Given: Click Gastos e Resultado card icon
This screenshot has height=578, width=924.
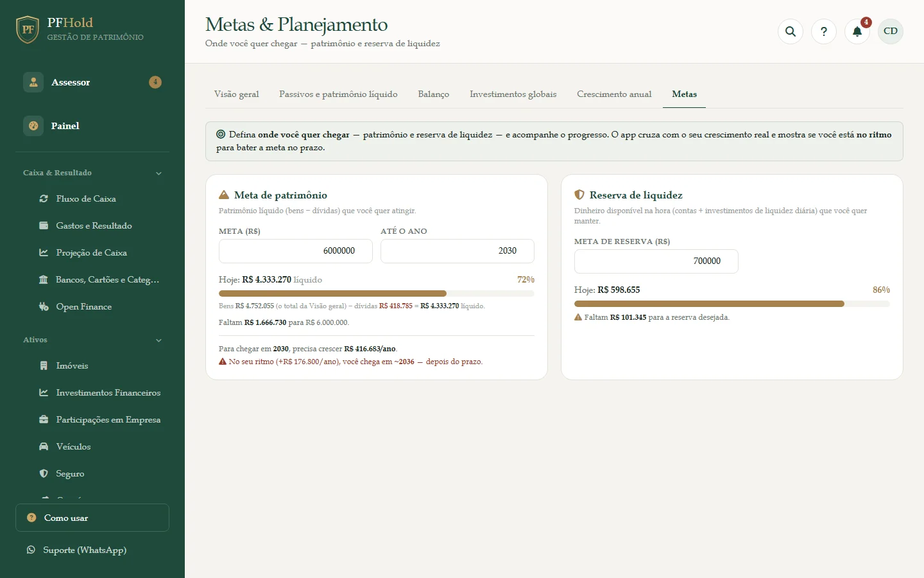Looking at the screenshot, I should coord(44,225).
